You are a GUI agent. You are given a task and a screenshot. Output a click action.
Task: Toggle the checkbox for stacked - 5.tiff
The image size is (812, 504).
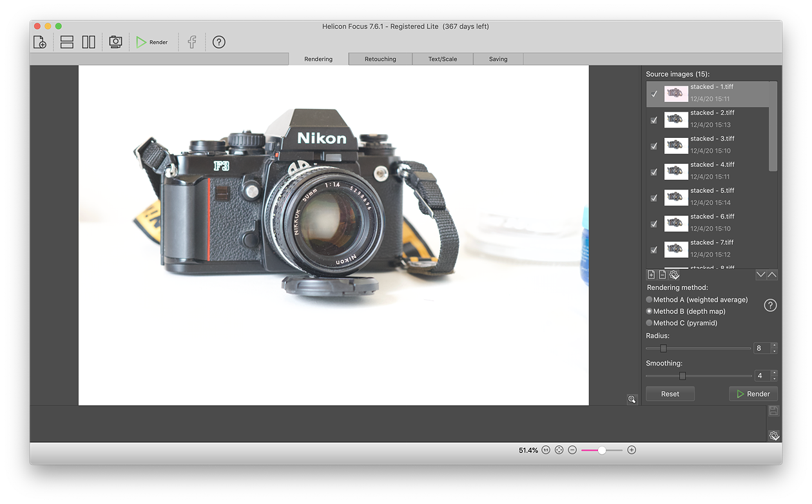pyautogui.click(x=654, y=198)
